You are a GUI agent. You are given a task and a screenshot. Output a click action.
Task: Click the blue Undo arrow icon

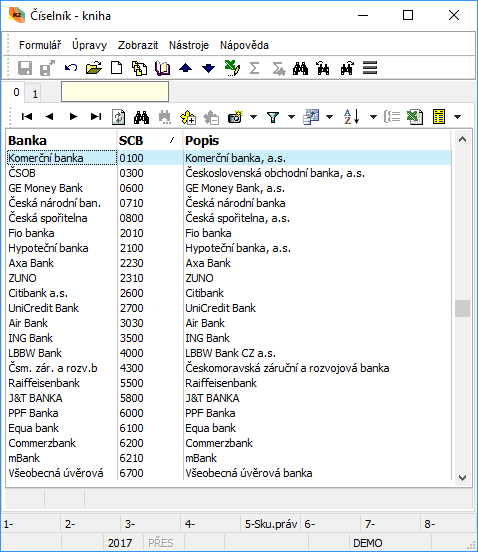coord(71,68)
